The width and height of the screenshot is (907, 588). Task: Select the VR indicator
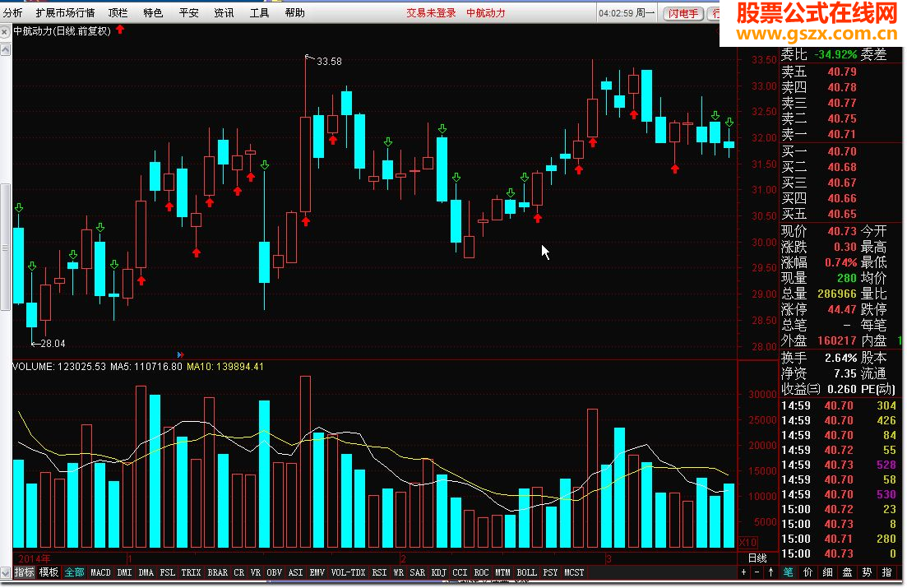point(256,572)
